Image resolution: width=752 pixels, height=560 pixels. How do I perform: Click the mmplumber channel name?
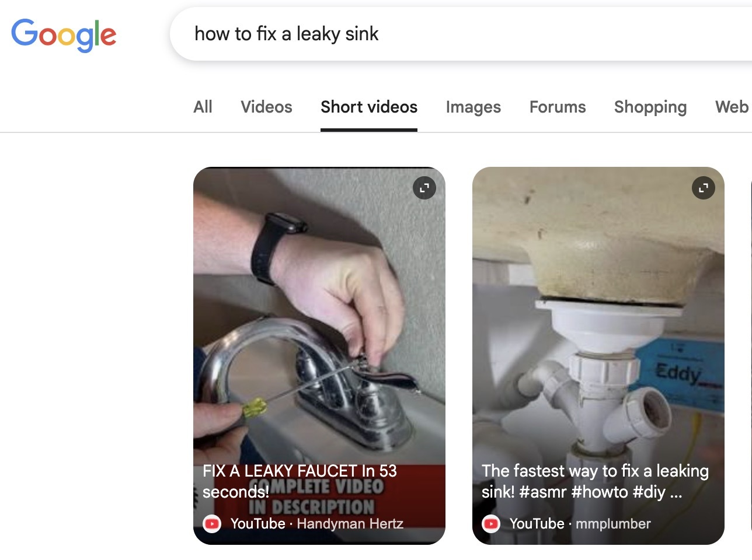tap(613, 524)
